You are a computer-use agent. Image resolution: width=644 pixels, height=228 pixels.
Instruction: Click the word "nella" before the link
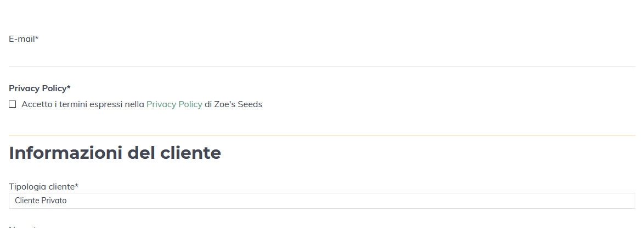134,104
